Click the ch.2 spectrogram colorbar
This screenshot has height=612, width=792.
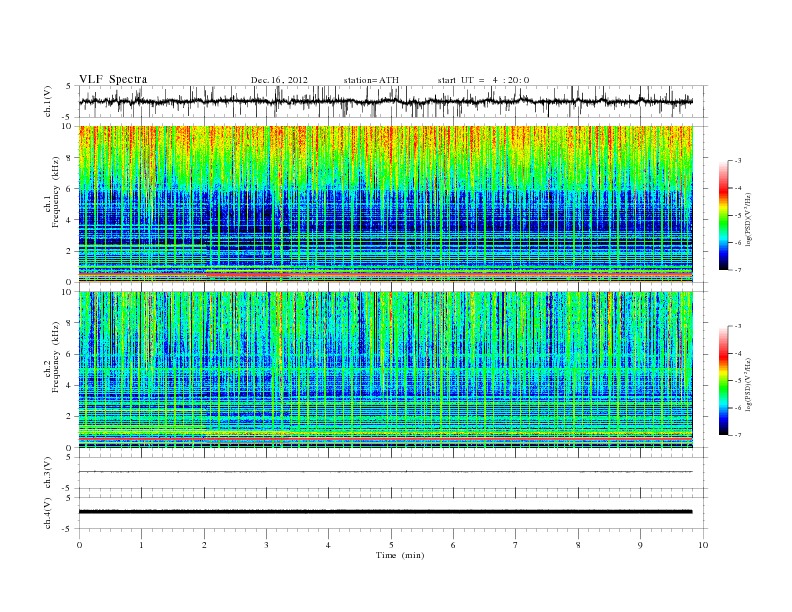724,381
